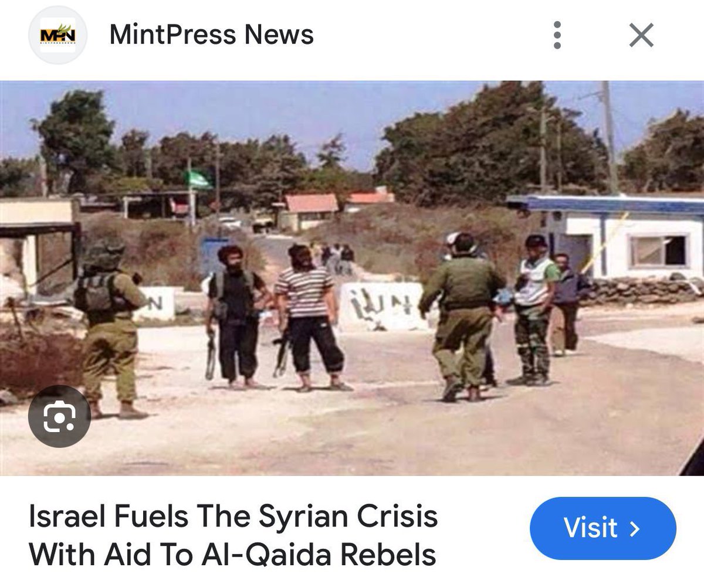Viewport: 704px width, 588px height.
Task: Close the image preview with X
Action: pyautogui.click(x=641, y=36)
